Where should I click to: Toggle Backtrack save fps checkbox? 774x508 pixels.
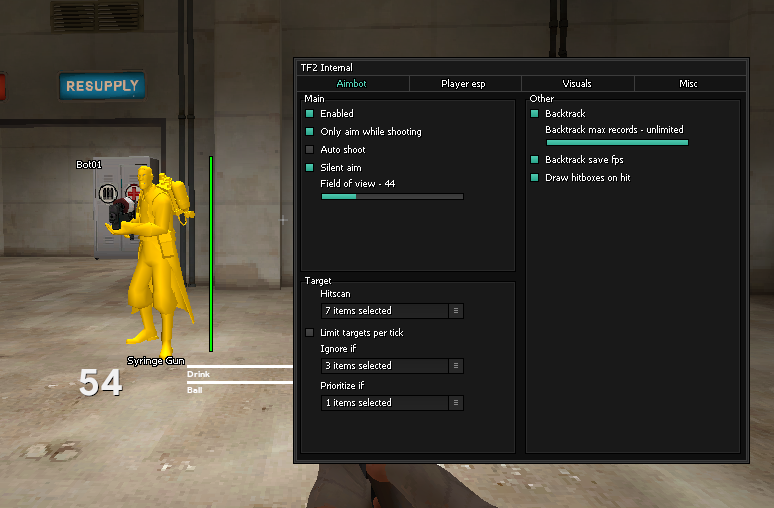535,159
